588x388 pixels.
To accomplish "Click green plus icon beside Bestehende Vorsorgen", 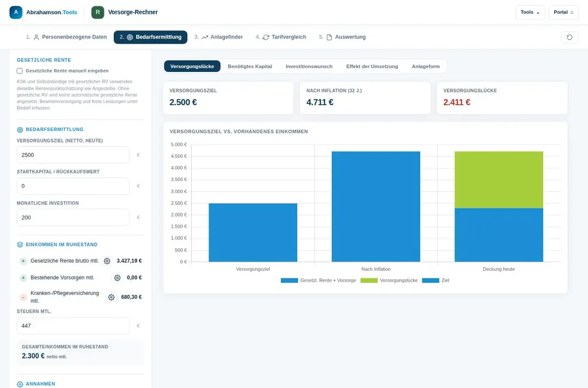I will pos(23,278).
